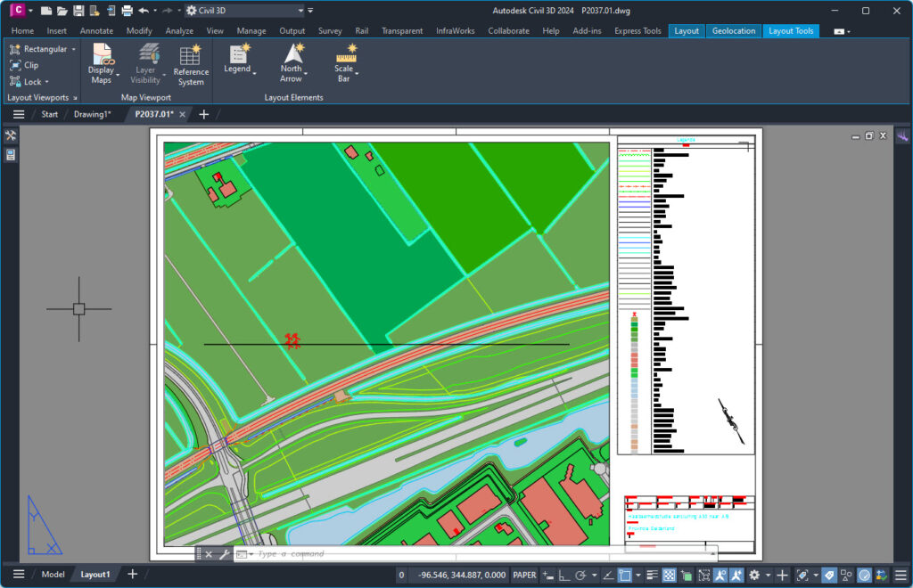Toggle object snap in status bar

625,576
